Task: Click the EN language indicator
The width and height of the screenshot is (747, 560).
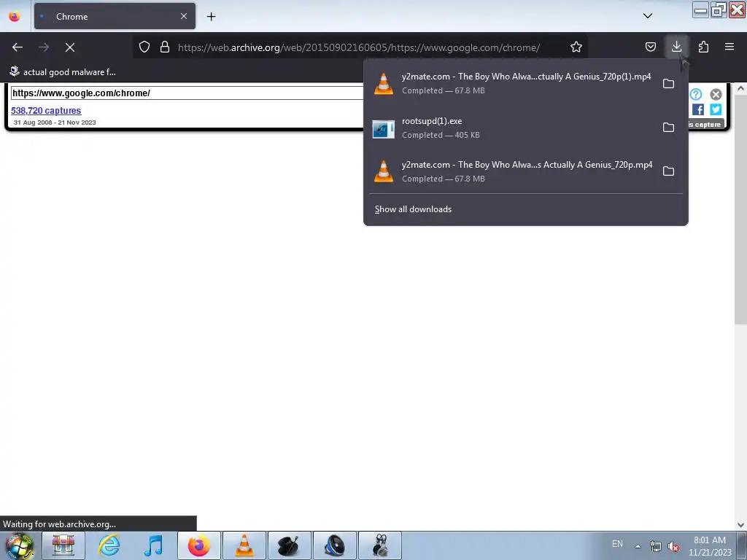Action: pyautogui.click(x=617, y=543)
